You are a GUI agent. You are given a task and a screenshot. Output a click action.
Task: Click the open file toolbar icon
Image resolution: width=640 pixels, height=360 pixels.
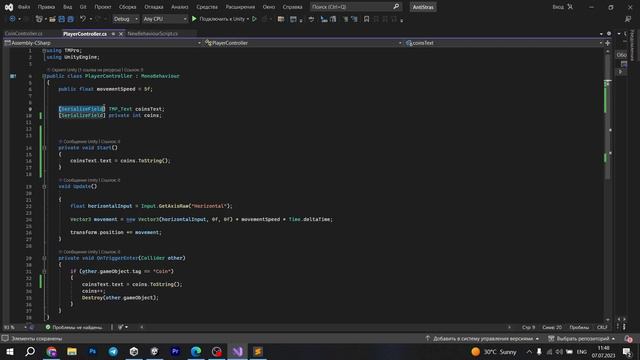52,19
